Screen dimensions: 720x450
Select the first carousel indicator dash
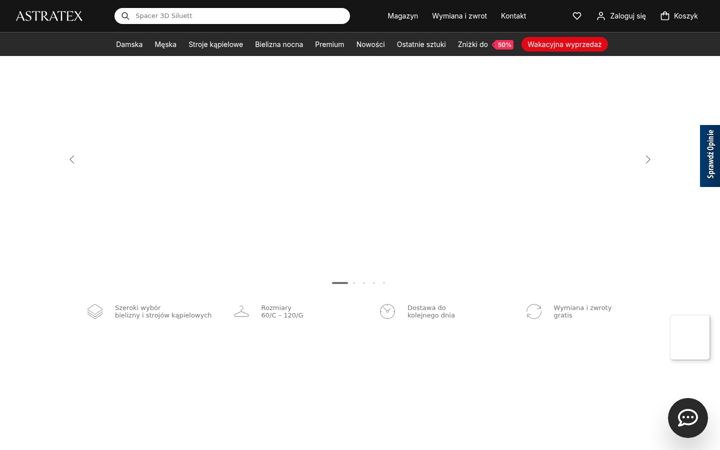pos(340,283)
